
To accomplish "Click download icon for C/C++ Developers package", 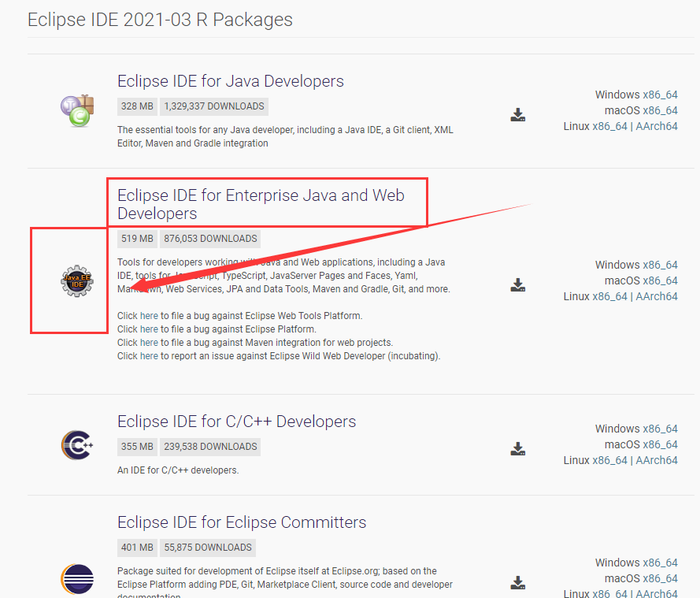I will (x=518, y=449).
